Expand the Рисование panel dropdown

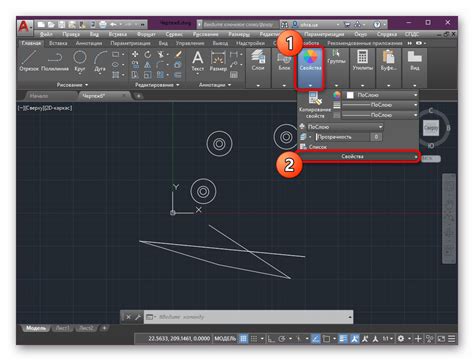tap(72, 85)
